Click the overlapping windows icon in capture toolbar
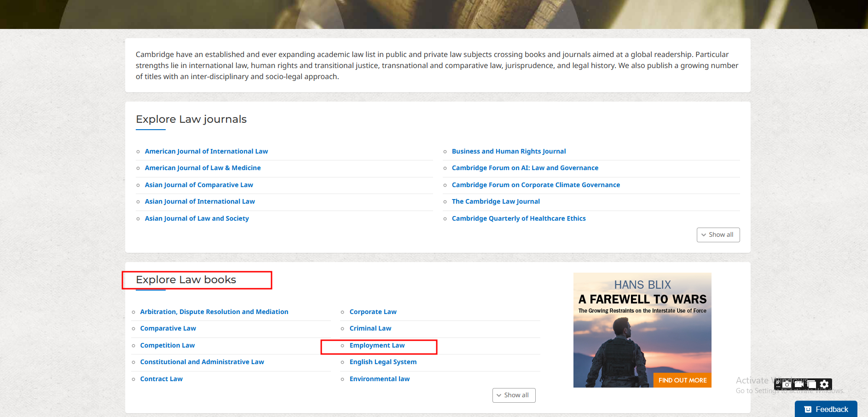 click(812, 384)
